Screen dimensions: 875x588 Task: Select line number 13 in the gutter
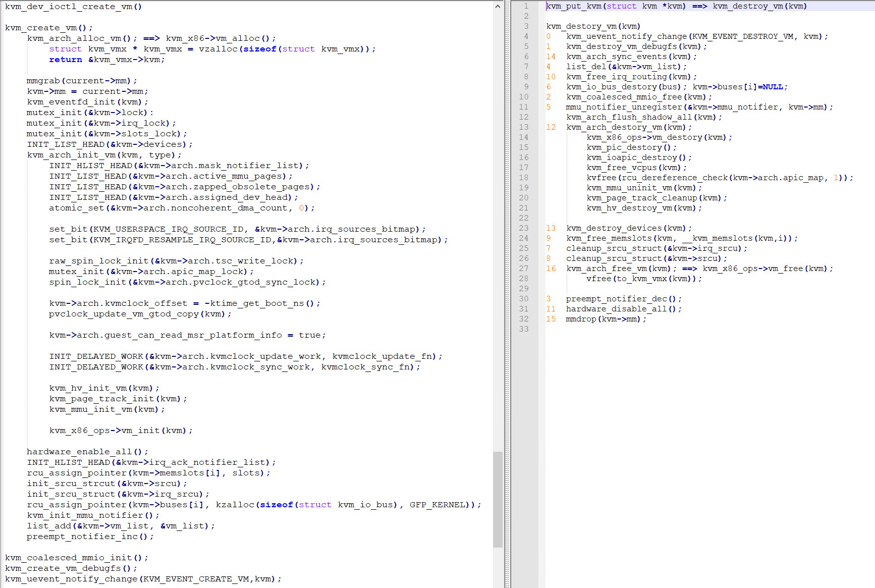524,127
